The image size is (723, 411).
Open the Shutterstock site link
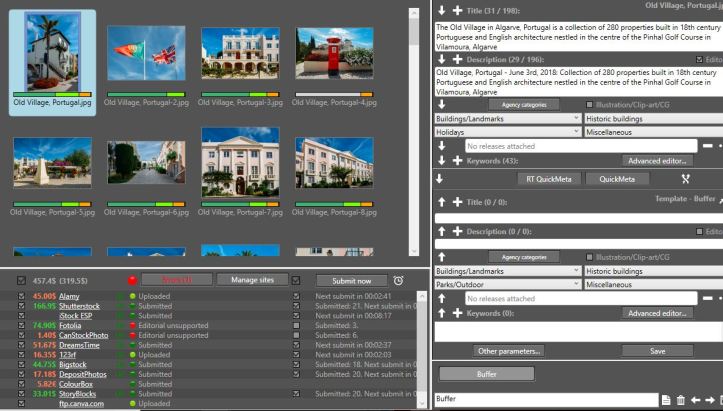click(79, 306)
